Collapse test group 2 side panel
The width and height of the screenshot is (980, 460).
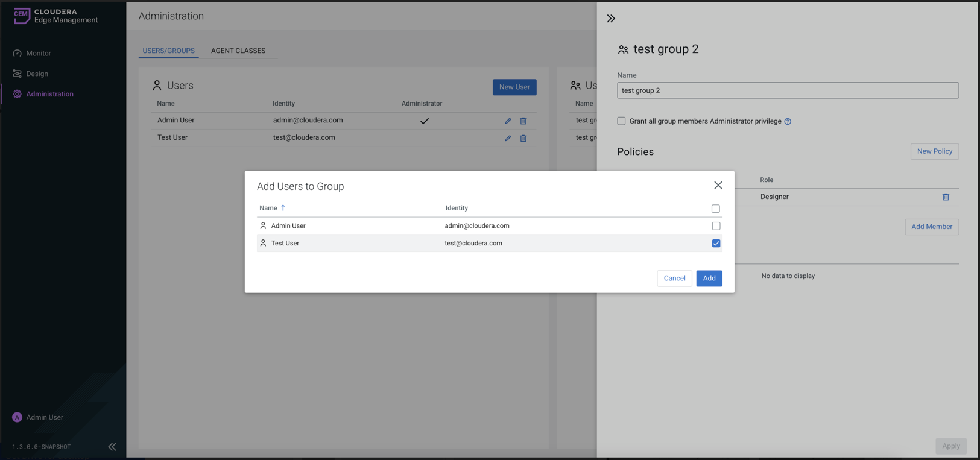click(611, 19)
